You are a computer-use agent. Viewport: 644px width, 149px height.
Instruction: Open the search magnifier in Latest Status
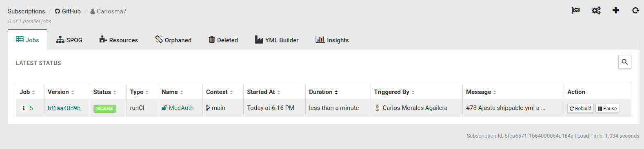point(625,62)
